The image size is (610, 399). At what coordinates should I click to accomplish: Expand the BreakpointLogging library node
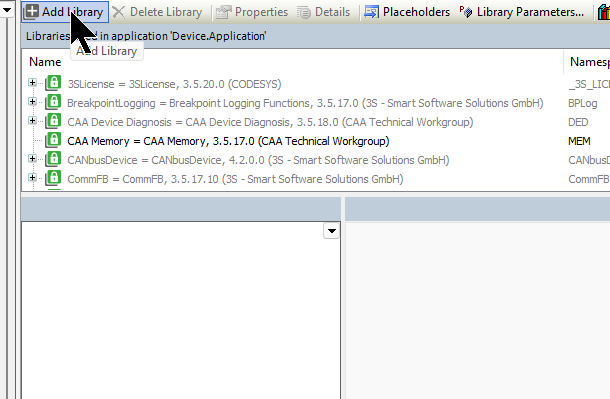(32, 102)
